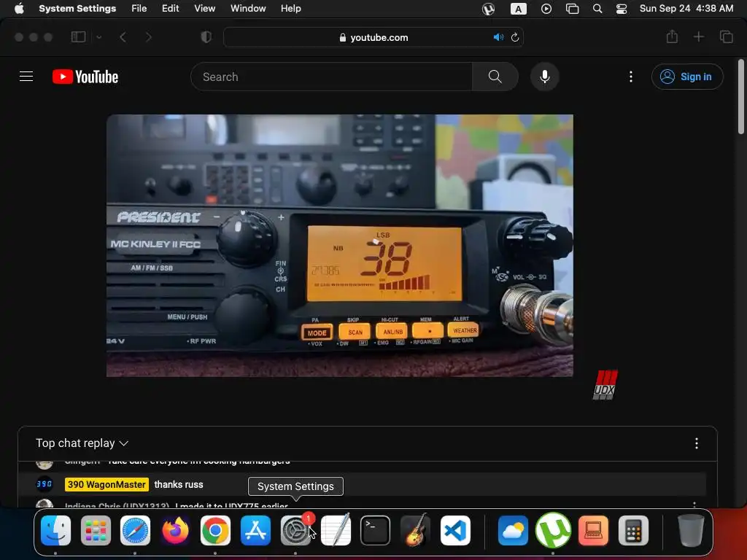Open the orange laptop app in Dock
The width and height of the screenshot is (747, 560).
593,531
